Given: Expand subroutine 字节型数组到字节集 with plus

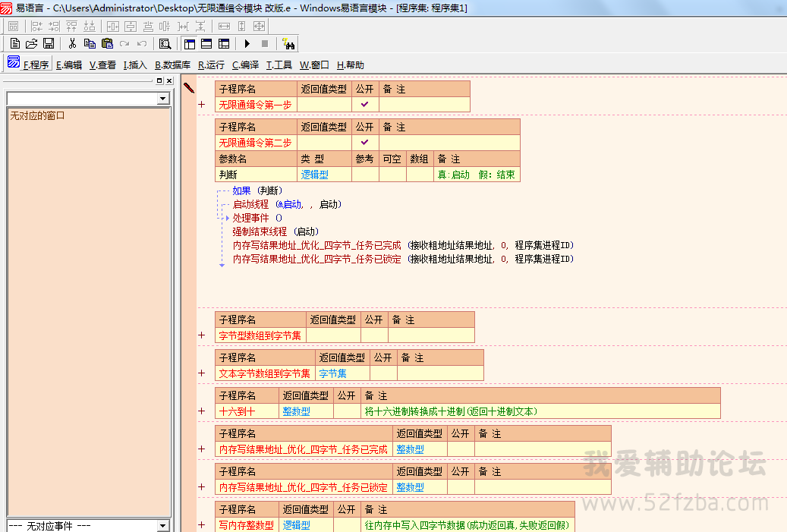Looking at the screenshot, I should (202, 335).
